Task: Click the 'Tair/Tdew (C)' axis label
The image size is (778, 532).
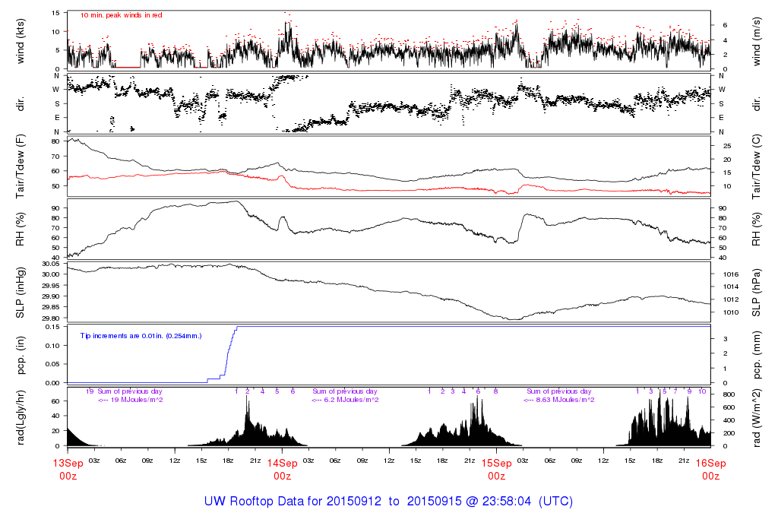Action: tap(756, 166)
